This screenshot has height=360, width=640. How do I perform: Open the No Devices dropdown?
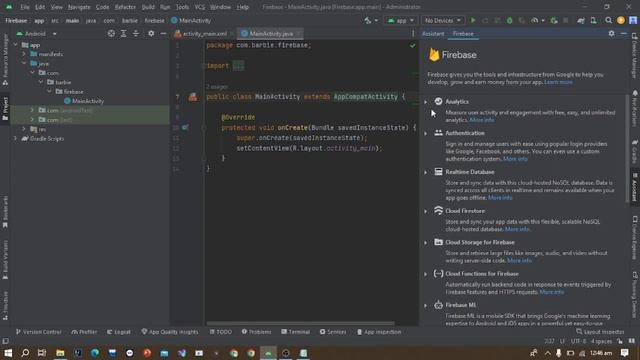(x=442, y=20)
